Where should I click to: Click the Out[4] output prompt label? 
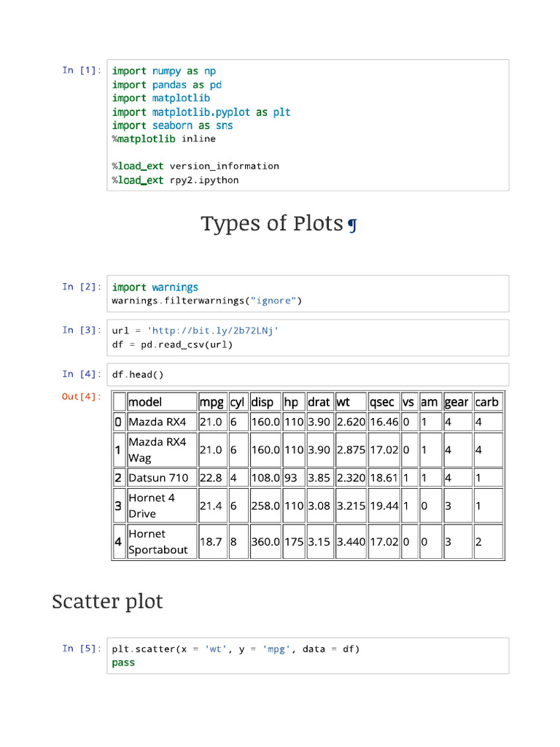[82, 396]
